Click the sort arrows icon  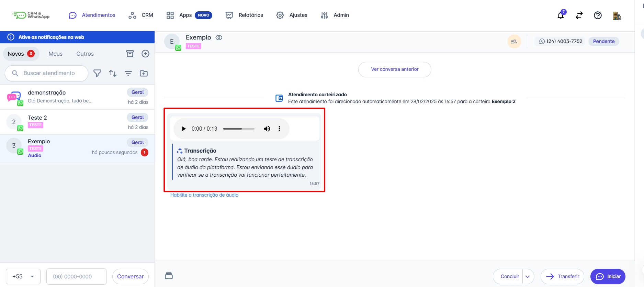coord(113,73)
